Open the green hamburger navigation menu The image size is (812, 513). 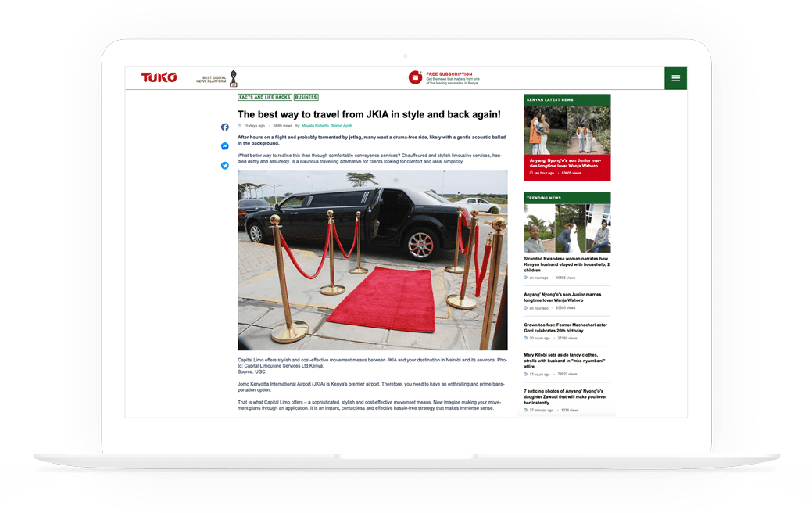point(675,78)
